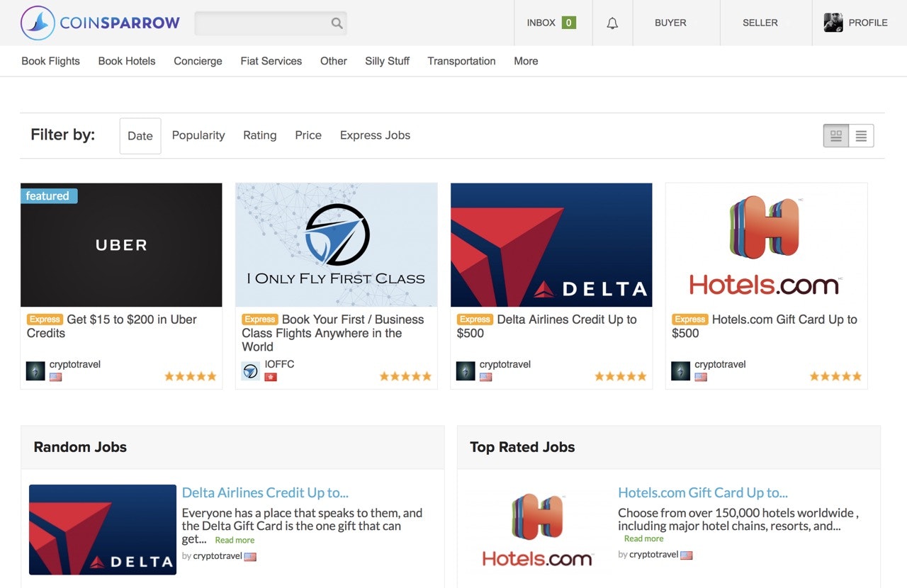Click cryptotravel avatar on Delta card
The height and width of the screenshot is (588, 907).
(466, 371)
